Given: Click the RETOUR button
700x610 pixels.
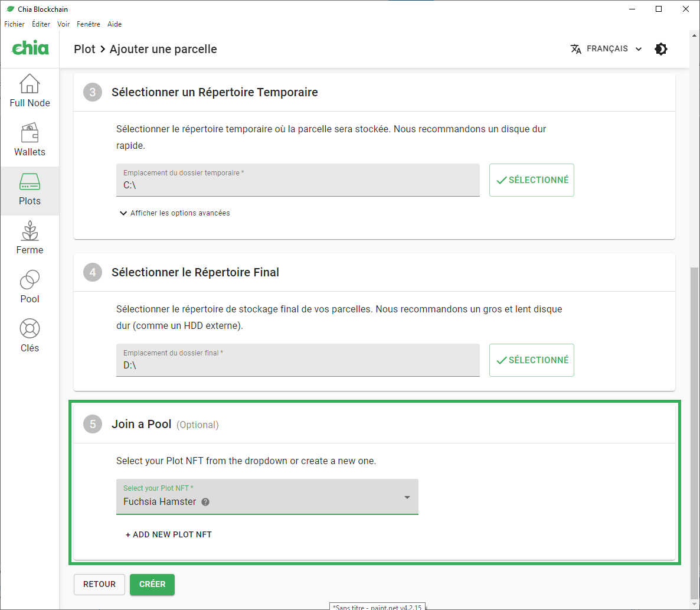Looking at the screenshot, I should pyautogui.click(x=99, y=584).
